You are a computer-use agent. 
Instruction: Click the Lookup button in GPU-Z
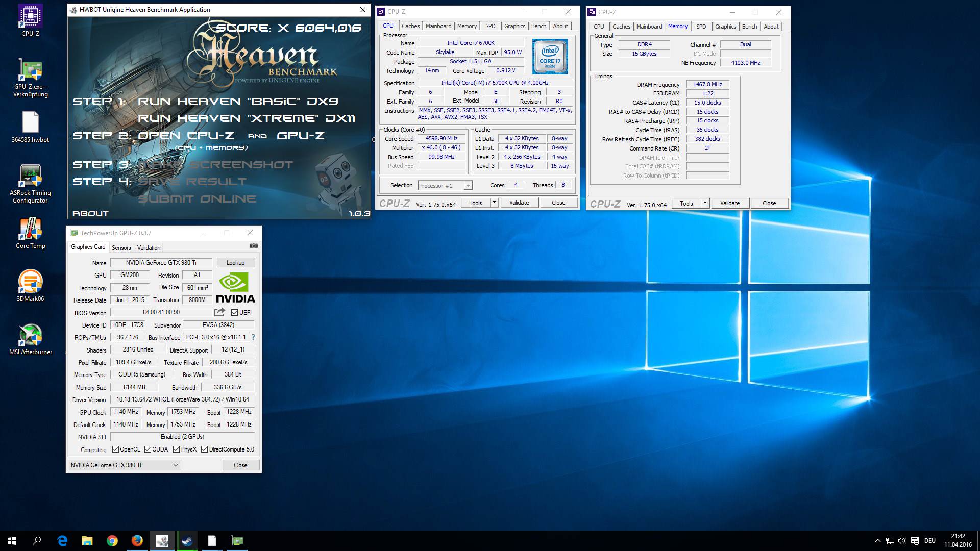(x=235, y=263)
